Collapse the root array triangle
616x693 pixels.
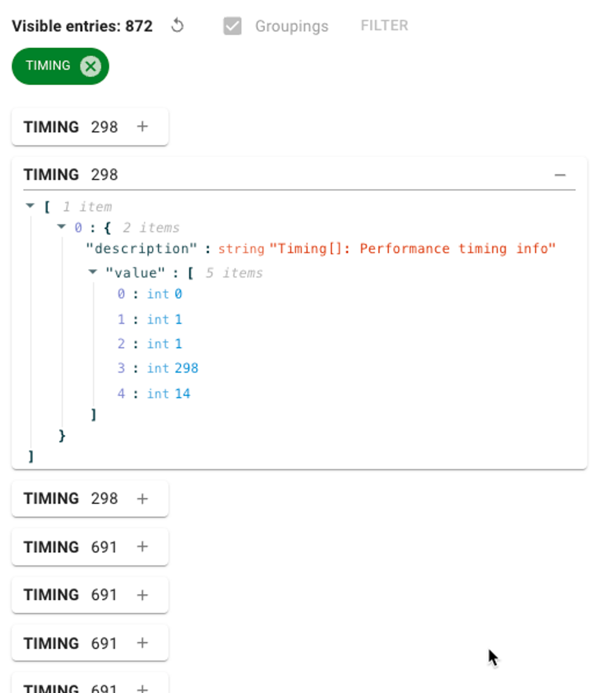click(x=30, y=206)
